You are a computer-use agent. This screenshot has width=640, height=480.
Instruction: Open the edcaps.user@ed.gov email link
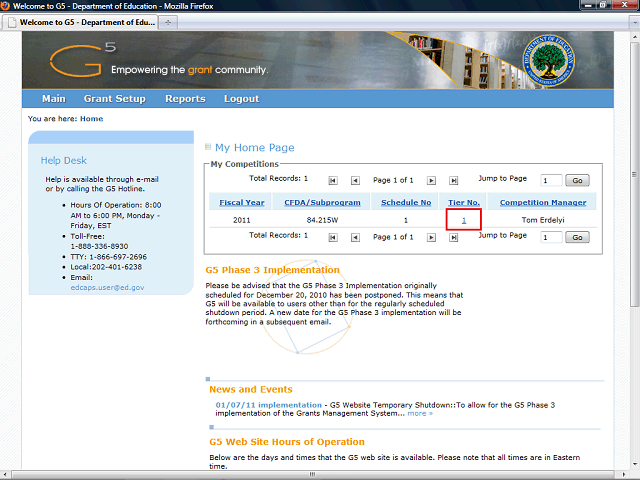[107, 287]
